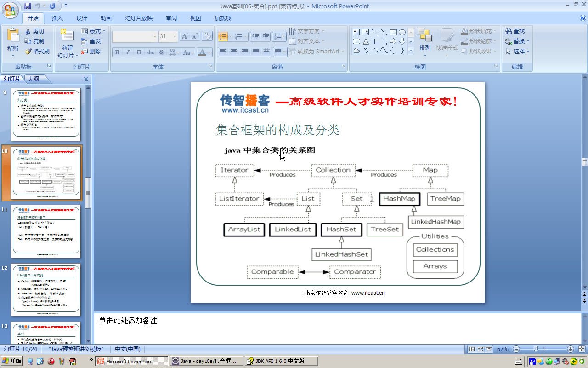Image resolution: width=588 pixels, height=368 pixels.
Task: Reset slide layout with 重设
Action: [91, 41]
